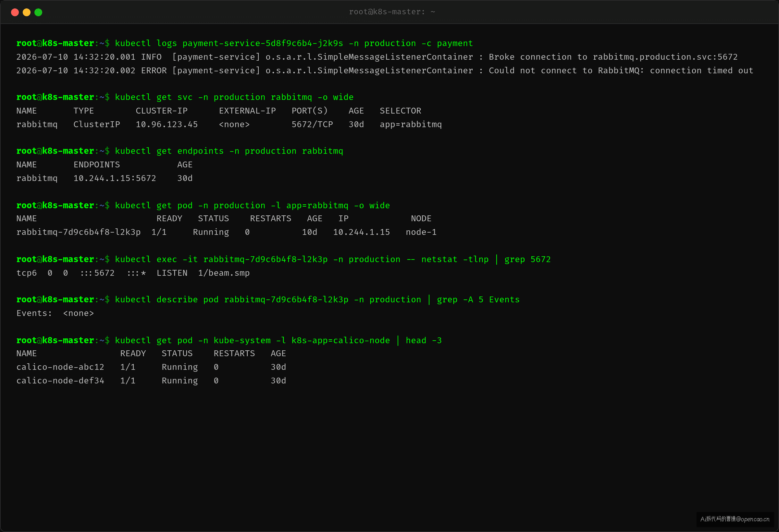779x532 pixels.
Task: Click the rabbitmq pod IP 10.244.1.15
Action: tap(361, 232)
